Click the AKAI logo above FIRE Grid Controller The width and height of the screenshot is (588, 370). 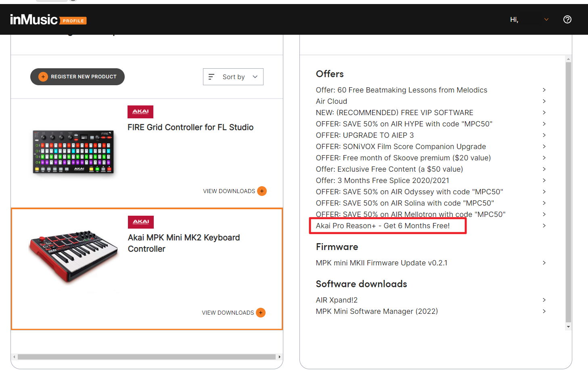[x=140, y=112]
